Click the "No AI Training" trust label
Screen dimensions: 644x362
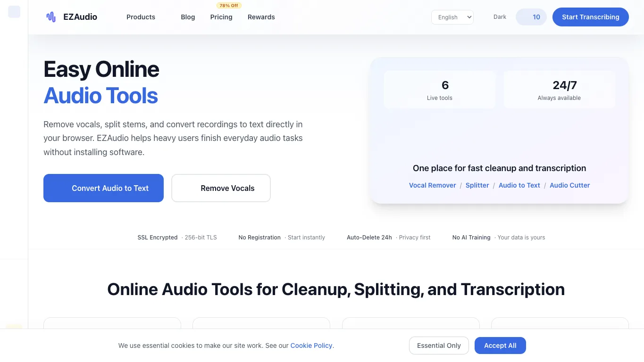click(x=471, y=238)
